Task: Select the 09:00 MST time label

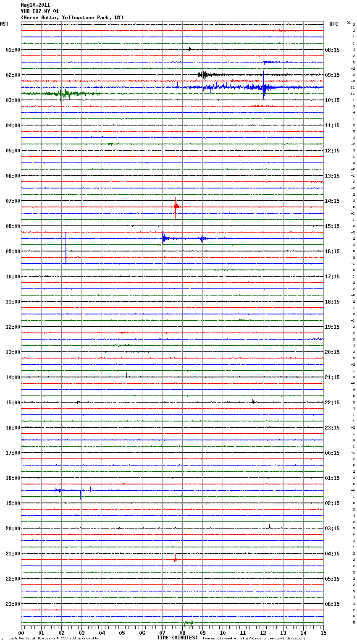Action: click(13, 251)
